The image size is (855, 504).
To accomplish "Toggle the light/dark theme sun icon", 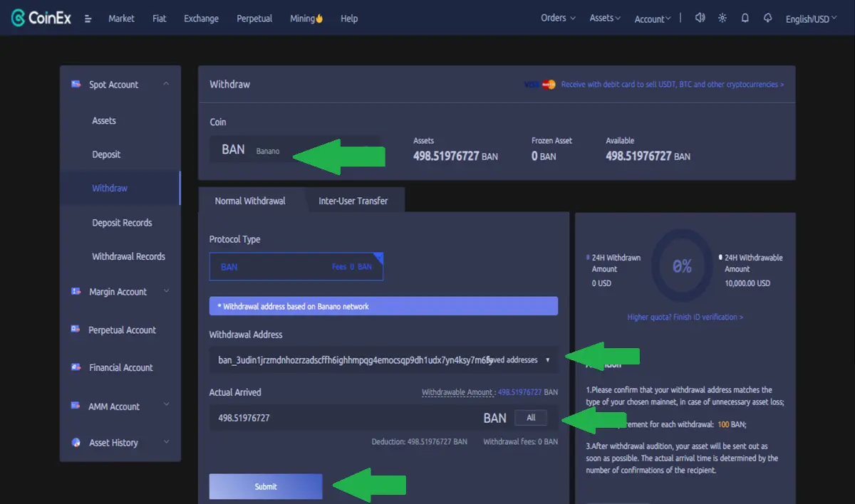I will click(x=722, y=18).
